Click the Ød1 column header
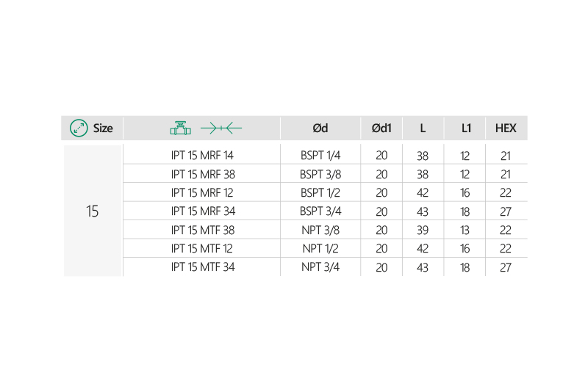 [x=381, y=128]
